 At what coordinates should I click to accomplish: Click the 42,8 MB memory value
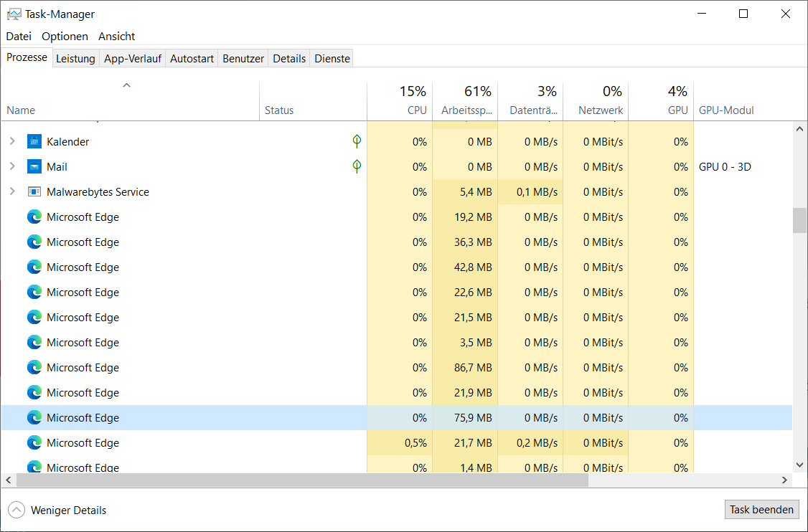[x=473, y=267]
